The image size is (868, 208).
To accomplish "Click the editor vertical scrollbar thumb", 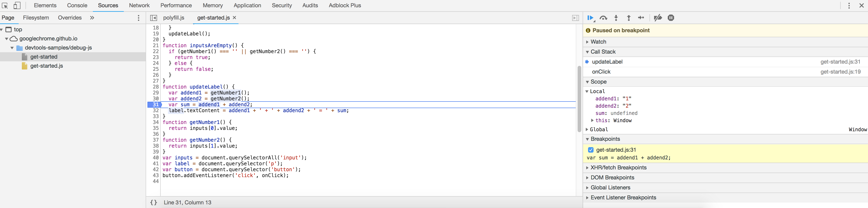I will pos(579,99).
